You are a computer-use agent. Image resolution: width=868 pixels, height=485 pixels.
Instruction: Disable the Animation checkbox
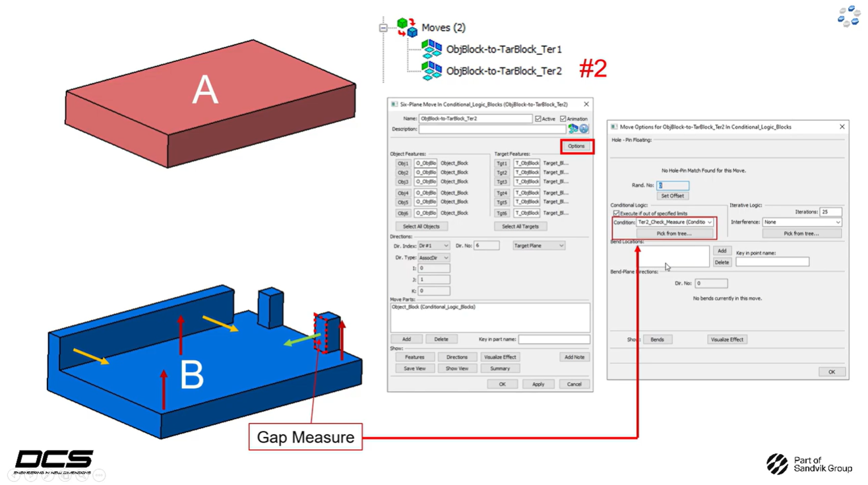pos(563,119)
